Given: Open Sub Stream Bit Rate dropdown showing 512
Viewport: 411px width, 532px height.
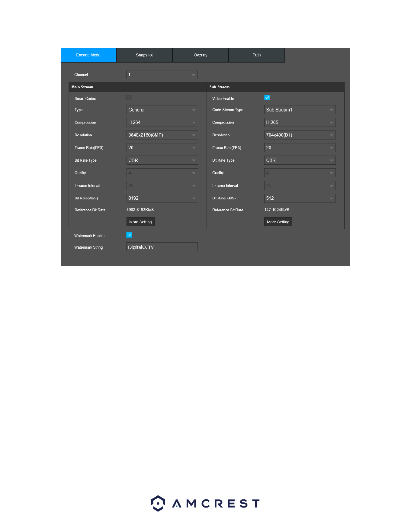Looking at the screenshot, I should (x=300, y=198).
